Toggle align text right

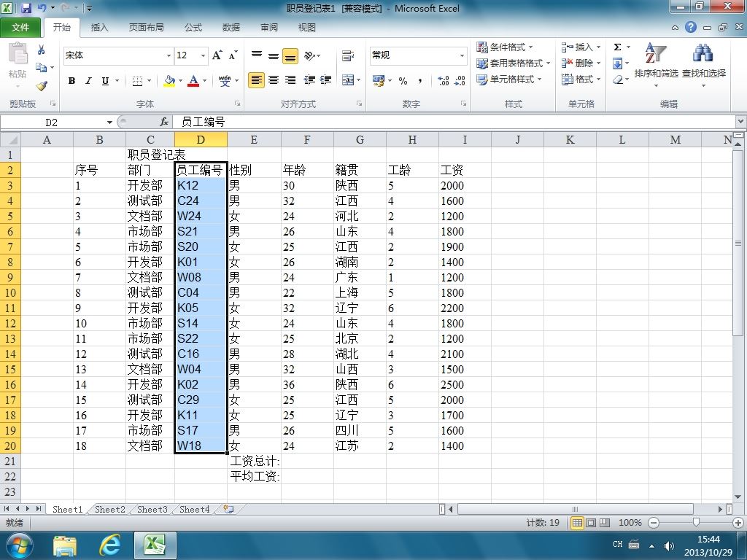point(290,80)
